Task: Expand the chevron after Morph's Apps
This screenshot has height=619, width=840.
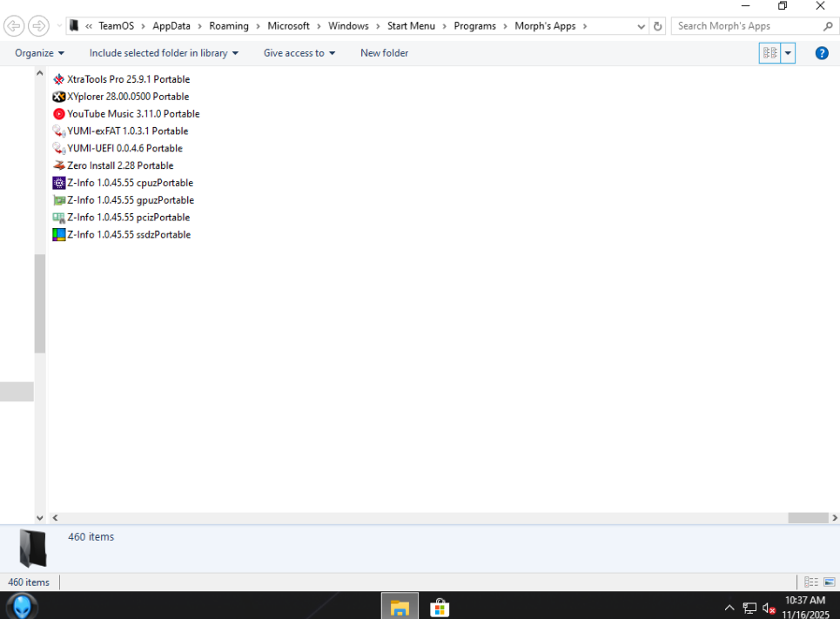Action: click(x=584, y=26)
